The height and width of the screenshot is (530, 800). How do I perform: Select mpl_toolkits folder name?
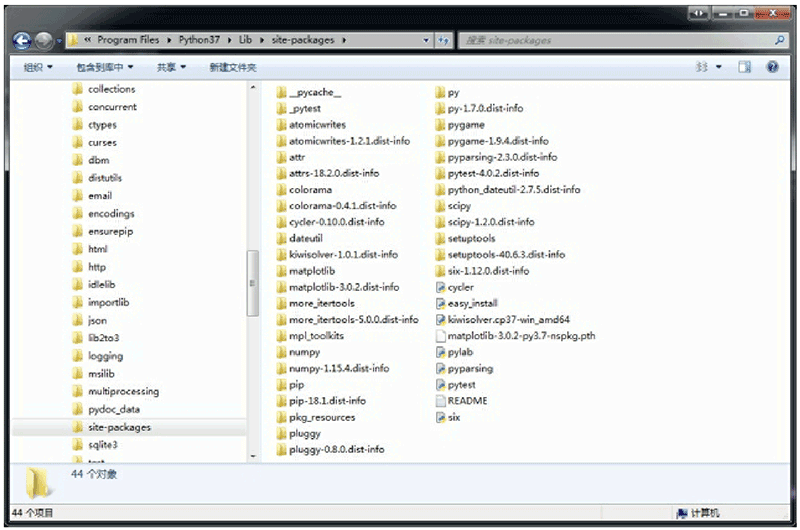click(316, 336)
